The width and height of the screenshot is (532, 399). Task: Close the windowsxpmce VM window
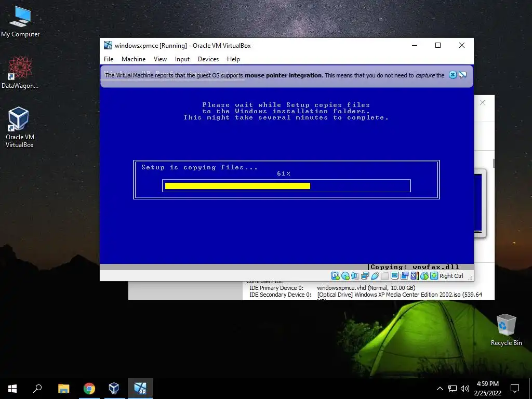[x=462, y=45]
